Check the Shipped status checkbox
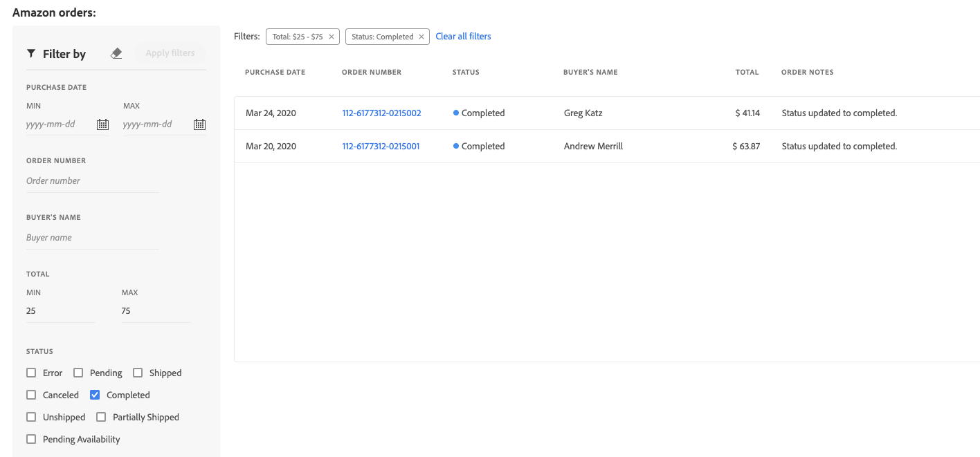The height and width of the screenshot is (457, 980). pos(138,373)
